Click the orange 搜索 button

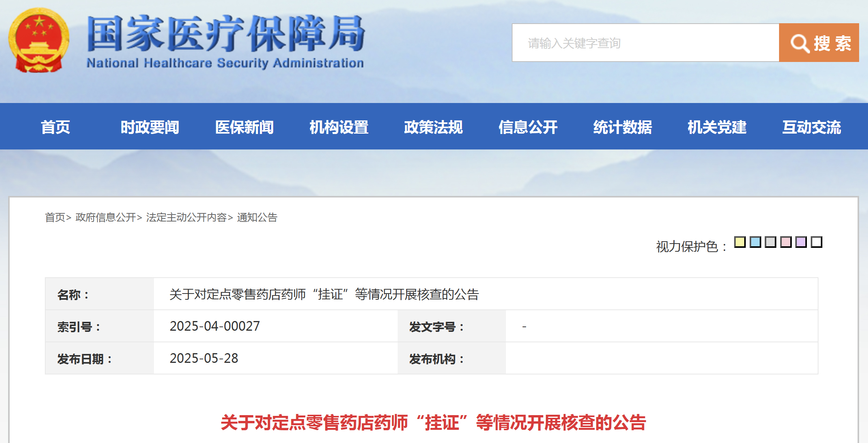point(819,43)
